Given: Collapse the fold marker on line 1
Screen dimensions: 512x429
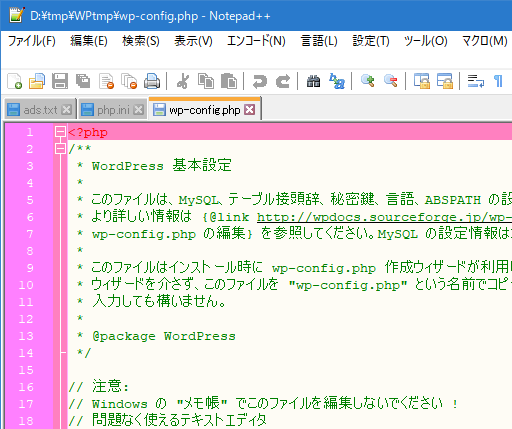Looking at the screenshot, I should click(x=60, y=132).
